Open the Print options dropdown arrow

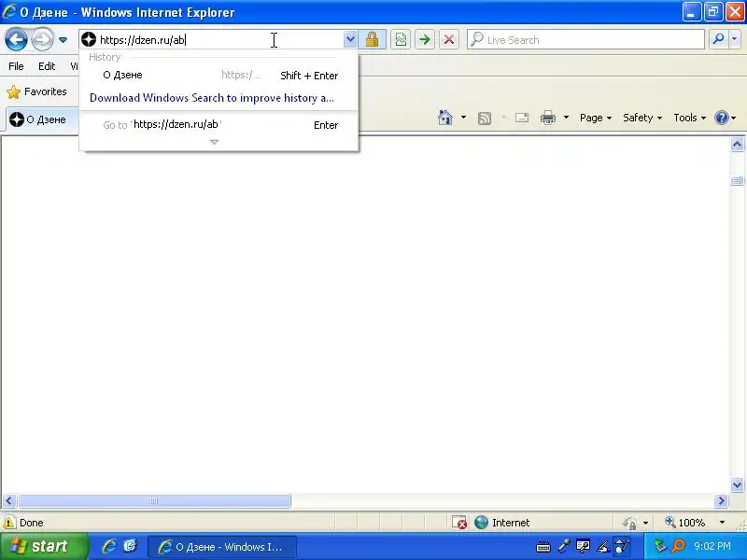566,118
